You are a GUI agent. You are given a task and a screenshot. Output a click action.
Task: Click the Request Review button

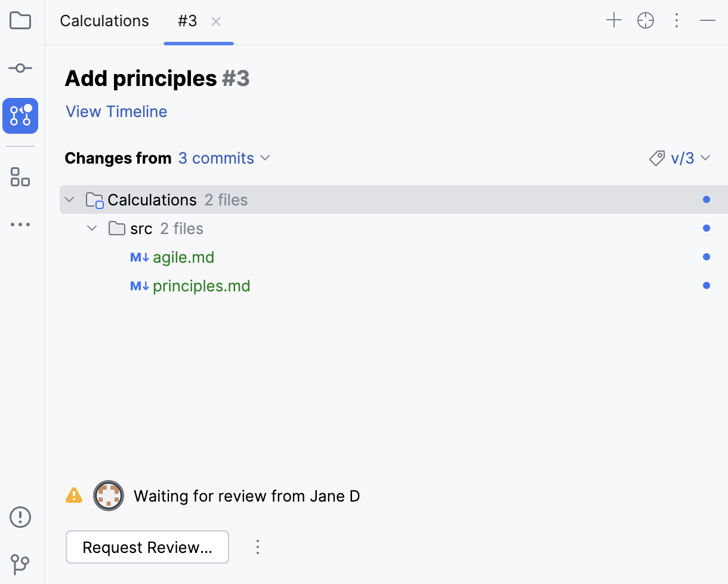(x=147, y=546)
